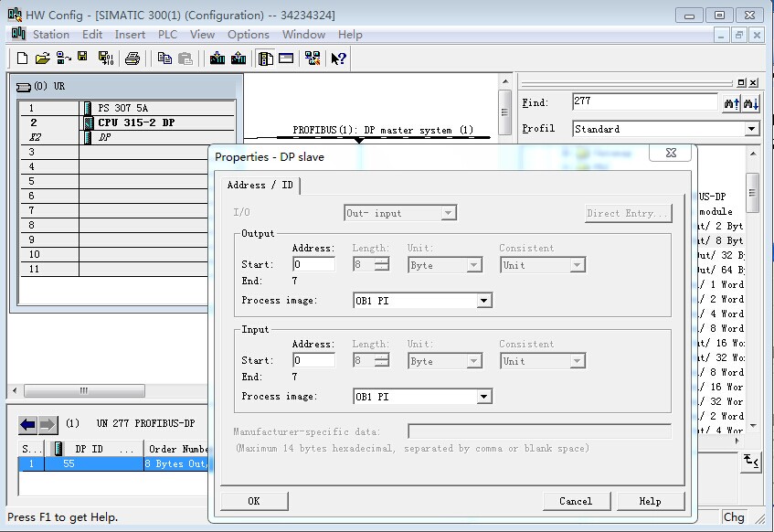774x532 pixels.
Task: Select the Address / ID tab
Action: [x=260, y=185]
